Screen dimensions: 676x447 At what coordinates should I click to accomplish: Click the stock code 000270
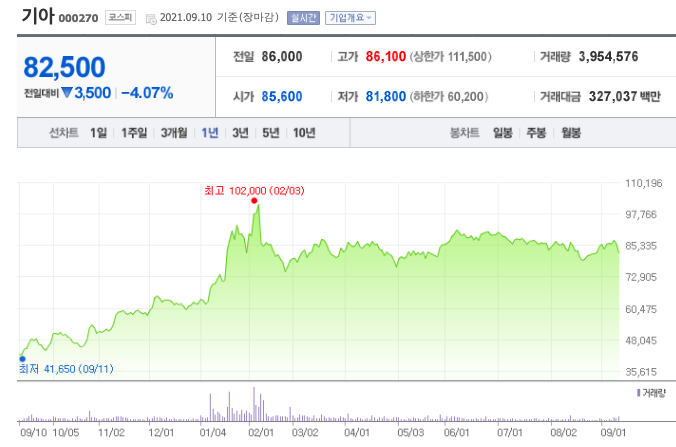[78, 19]
